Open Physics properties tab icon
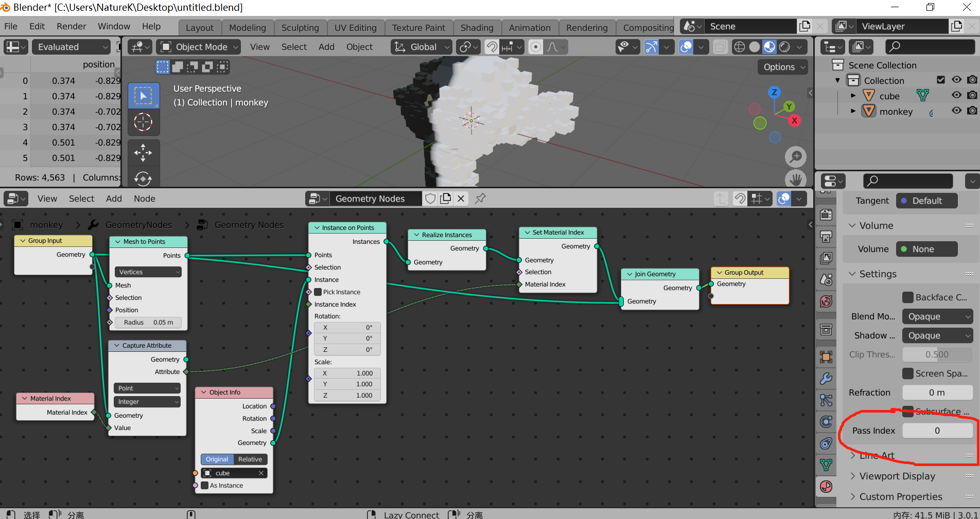 tap(826, 422)
